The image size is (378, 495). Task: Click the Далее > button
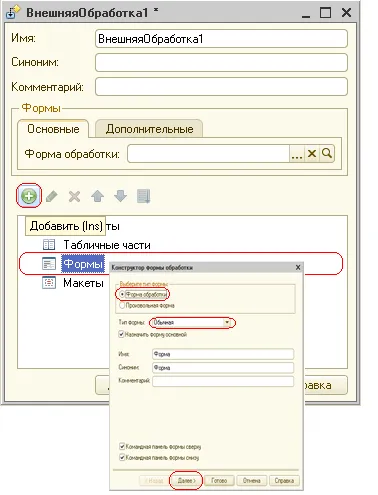coord(186,480)
